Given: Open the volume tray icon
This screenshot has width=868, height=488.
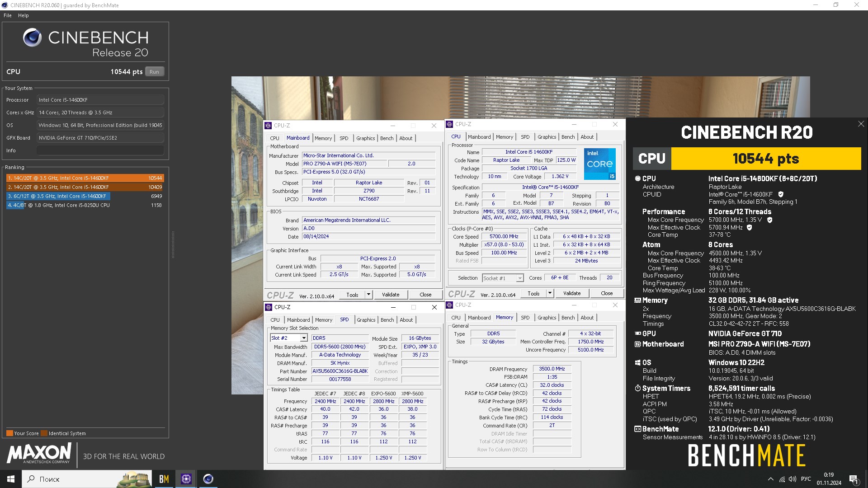Looking at the screenshot, I should coord(792,479).
